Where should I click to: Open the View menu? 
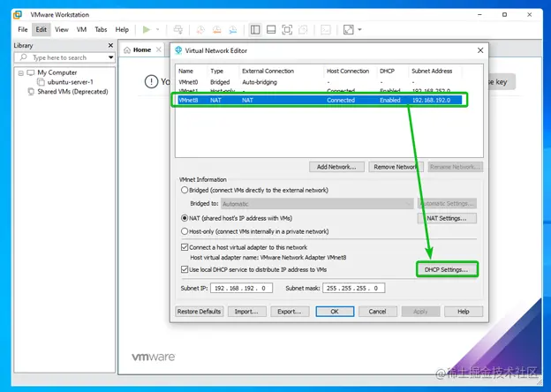(62, 30)
